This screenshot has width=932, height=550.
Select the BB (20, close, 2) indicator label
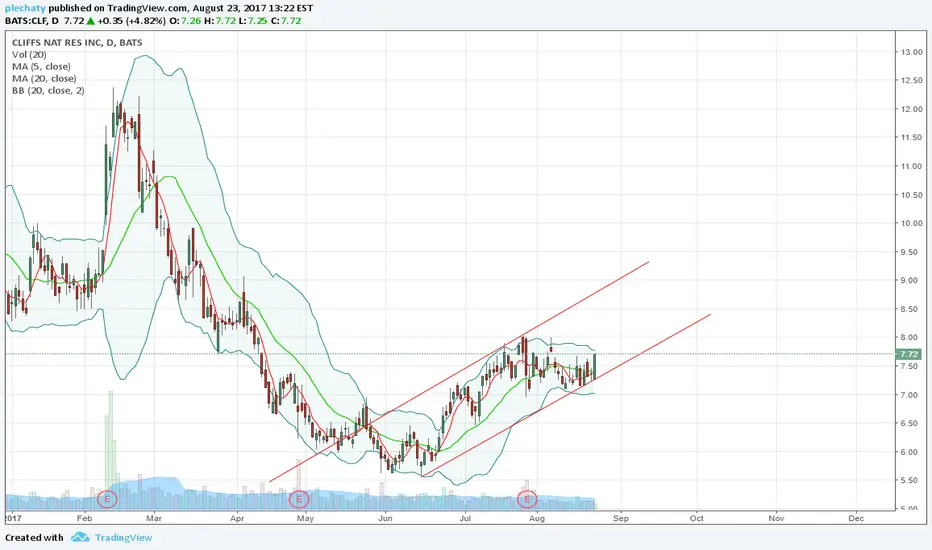click(x=48, y=90)
